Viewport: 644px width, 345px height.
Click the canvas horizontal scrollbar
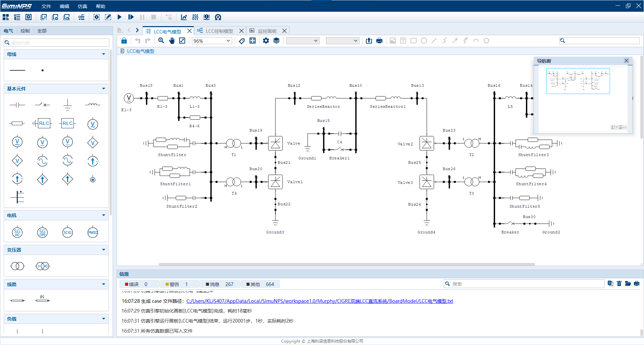tap(346, 264)
